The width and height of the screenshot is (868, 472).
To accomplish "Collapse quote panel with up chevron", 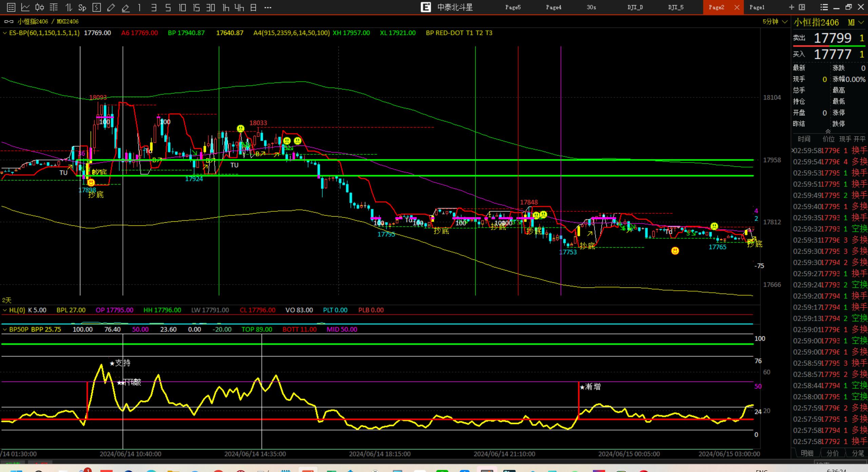I will pos(828,131).
